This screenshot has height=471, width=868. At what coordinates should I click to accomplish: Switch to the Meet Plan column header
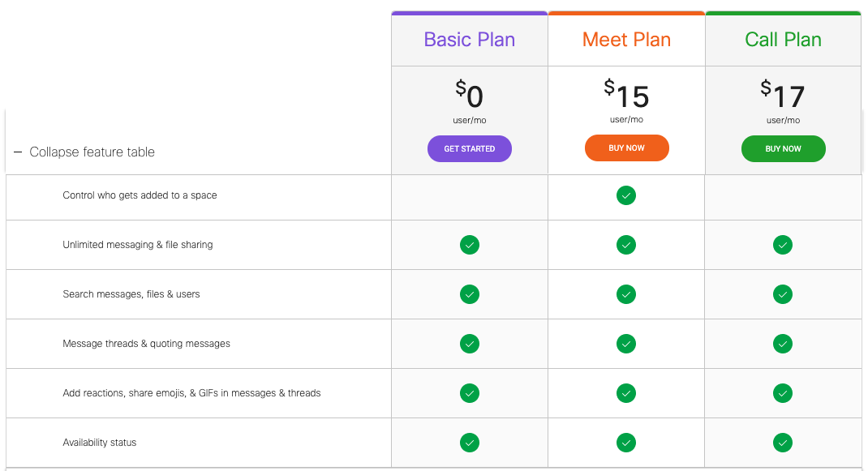click(626, 39)
